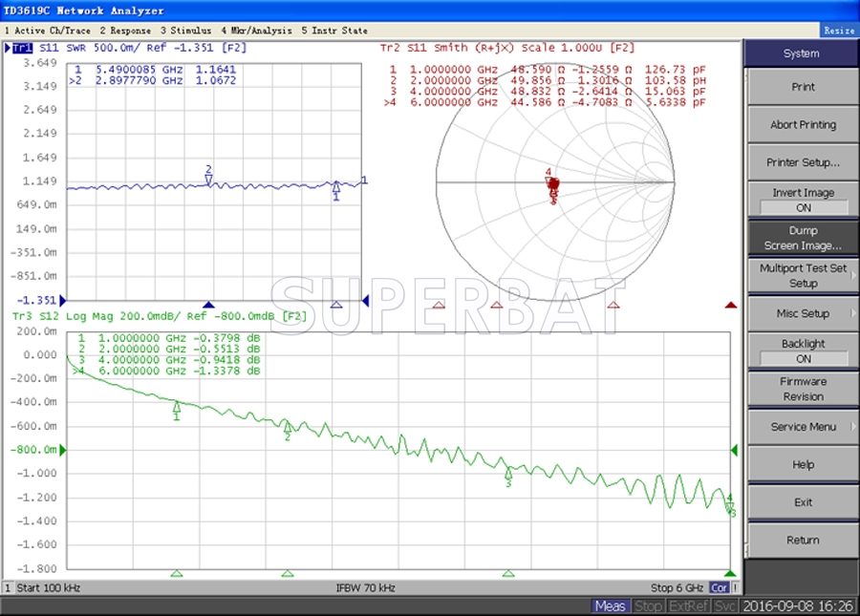Click Dump Screen Image softkey
Image resolution: width=860 pixels, height=616 pixels.
pyautogui.click(x=803, y=238)
